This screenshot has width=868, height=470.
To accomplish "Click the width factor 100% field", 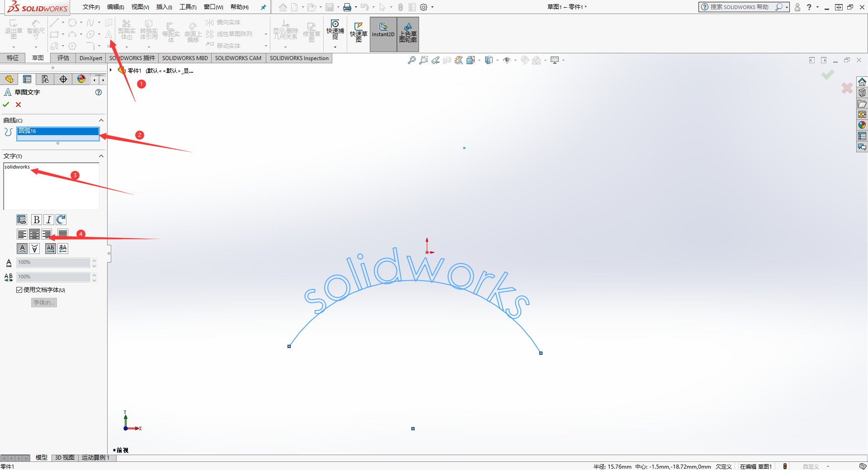I will pos(54,263).
